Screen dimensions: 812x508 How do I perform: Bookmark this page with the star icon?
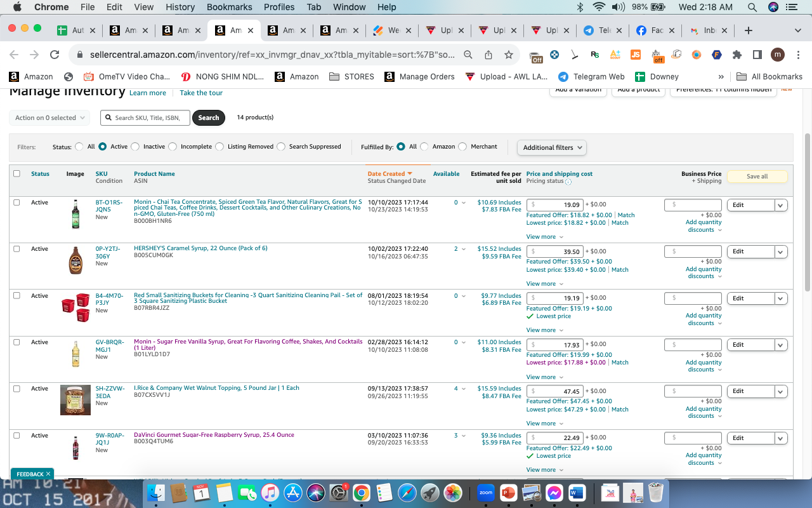click(x=509, y=55)
